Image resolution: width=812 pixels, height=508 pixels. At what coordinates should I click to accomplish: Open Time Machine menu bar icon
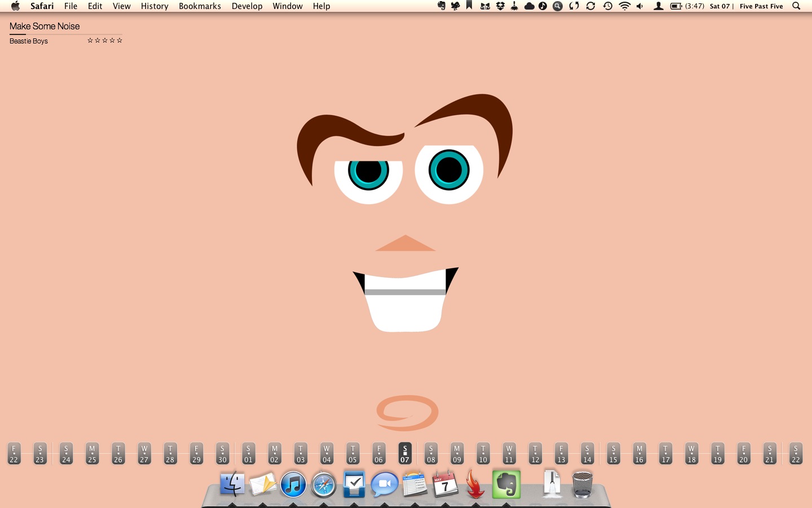tap(608, 6)
